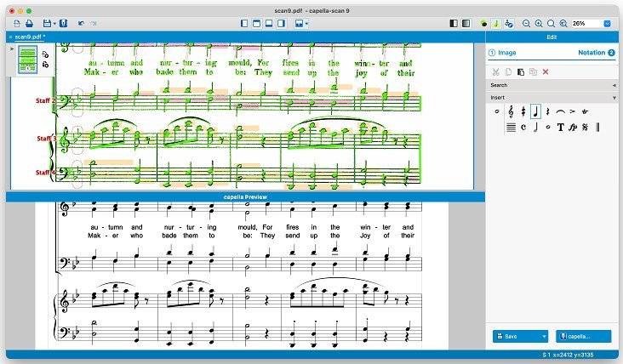Choose the sharp accidental insert tool
This screenshot has width=623, height=364.
(x=523, y=111)
